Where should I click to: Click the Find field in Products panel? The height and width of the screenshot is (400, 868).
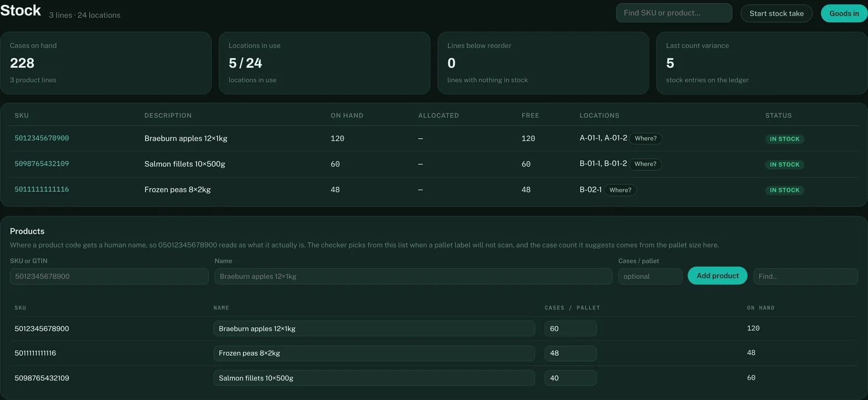tap(805, 276)
